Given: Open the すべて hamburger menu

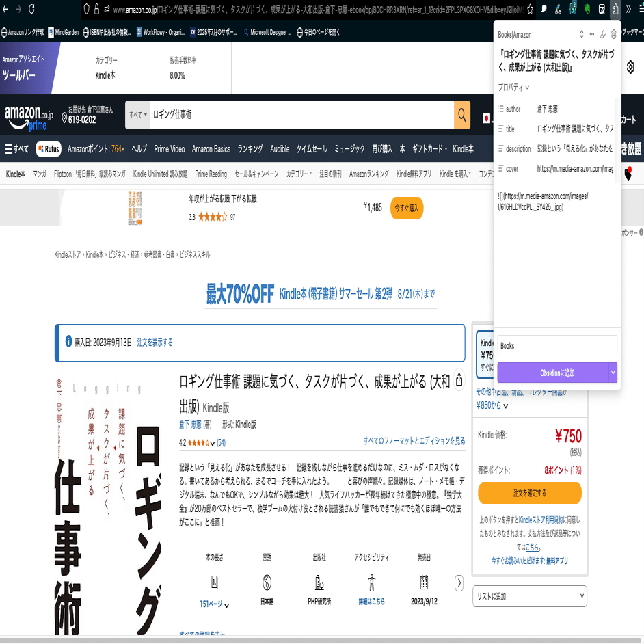Looking at the screenshot, I should click(x=17, y=149).
